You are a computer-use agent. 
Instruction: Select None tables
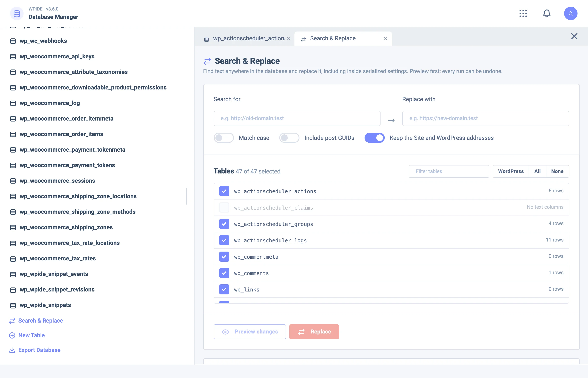pos(557,171)
